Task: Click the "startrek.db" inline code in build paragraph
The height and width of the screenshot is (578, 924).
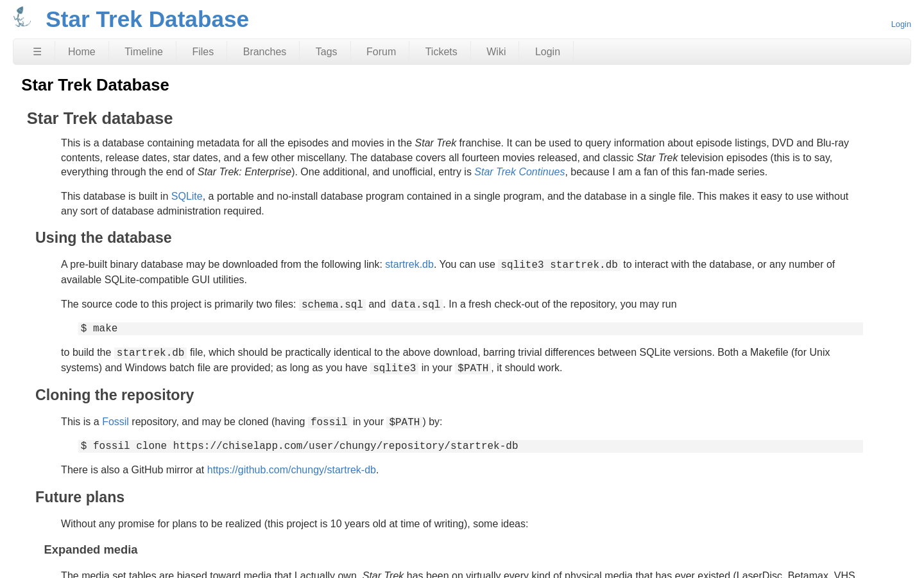Action: [x=151, y=353]
